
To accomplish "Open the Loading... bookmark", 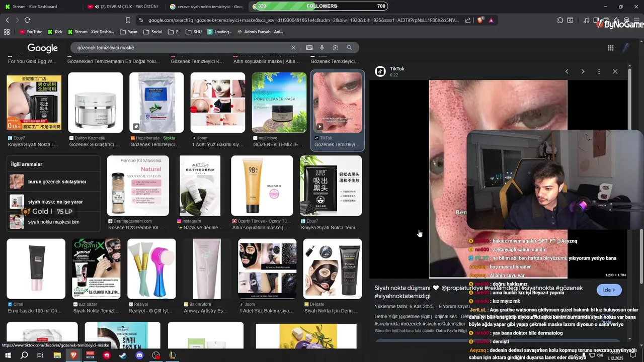I will [x=219, y=32].
